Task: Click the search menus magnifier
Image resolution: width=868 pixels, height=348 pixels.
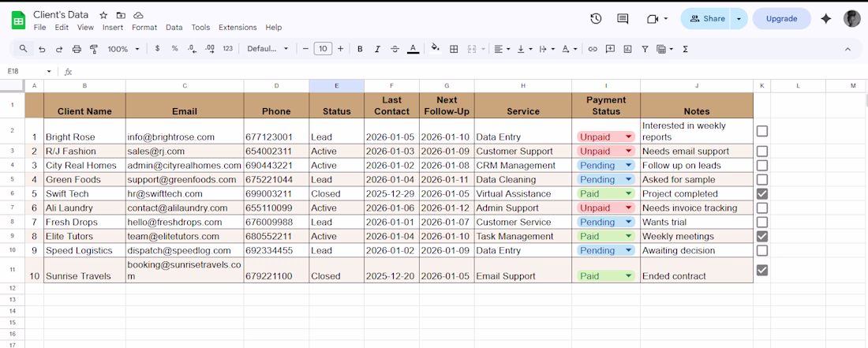Action: 23,49
